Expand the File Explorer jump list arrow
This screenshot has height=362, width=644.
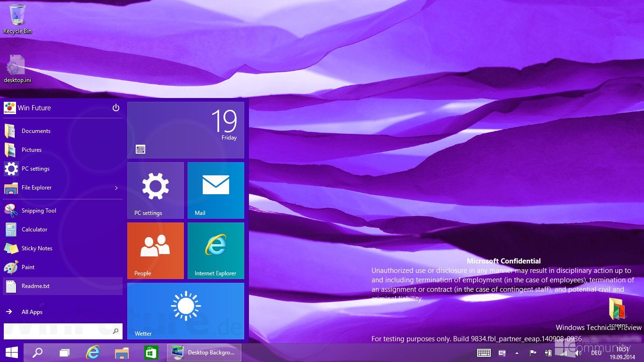tap(116, 188)
